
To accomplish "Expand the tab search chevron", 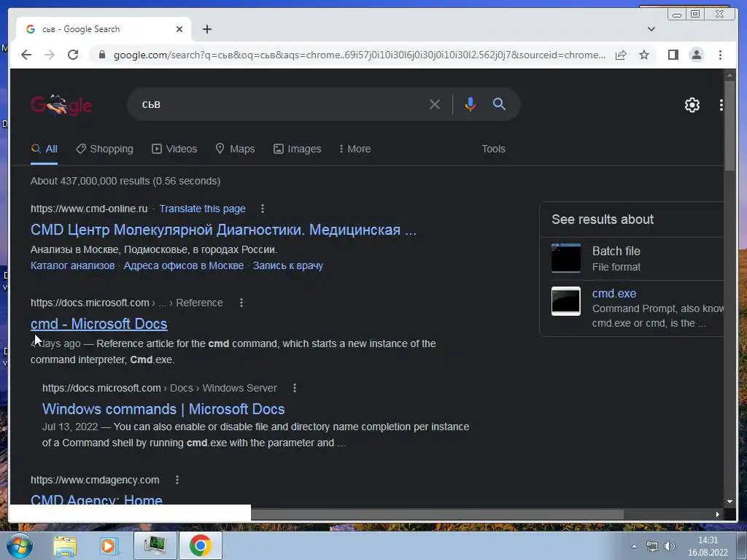I will tap(651, 29).
